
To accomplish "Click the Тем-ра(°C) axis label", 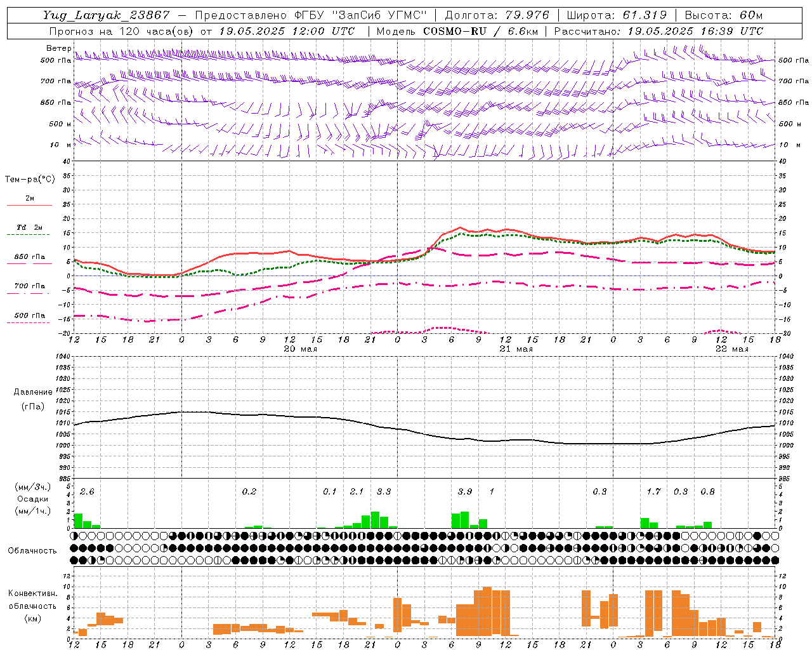I will pyautogui.click(x=30, y=180).
